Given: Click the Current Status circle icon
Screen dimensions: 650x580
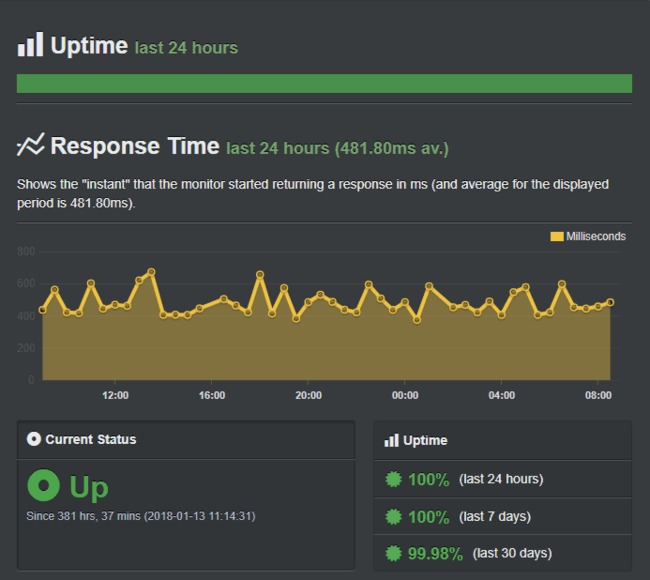Looking at the screenshot, I should tap(34, 439).
